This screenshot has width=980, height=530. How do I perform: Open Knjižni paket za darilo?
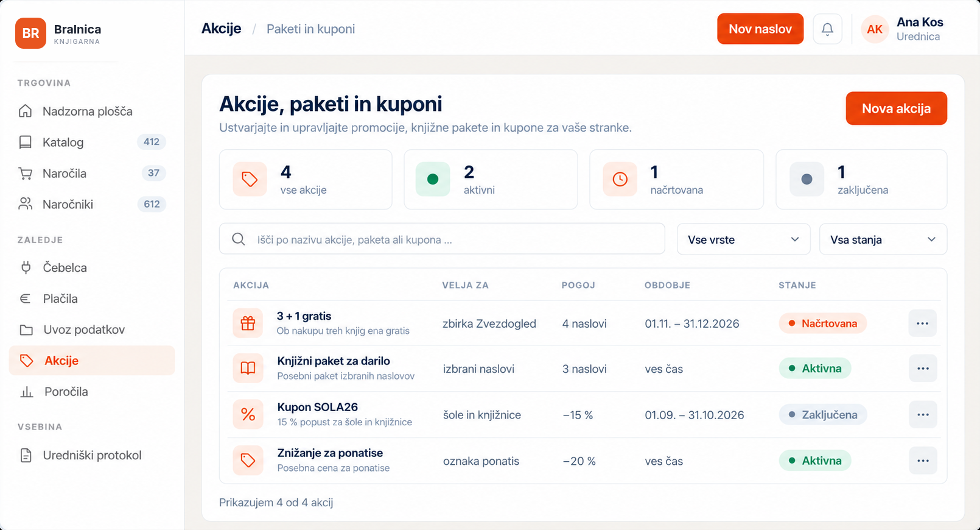334,361
